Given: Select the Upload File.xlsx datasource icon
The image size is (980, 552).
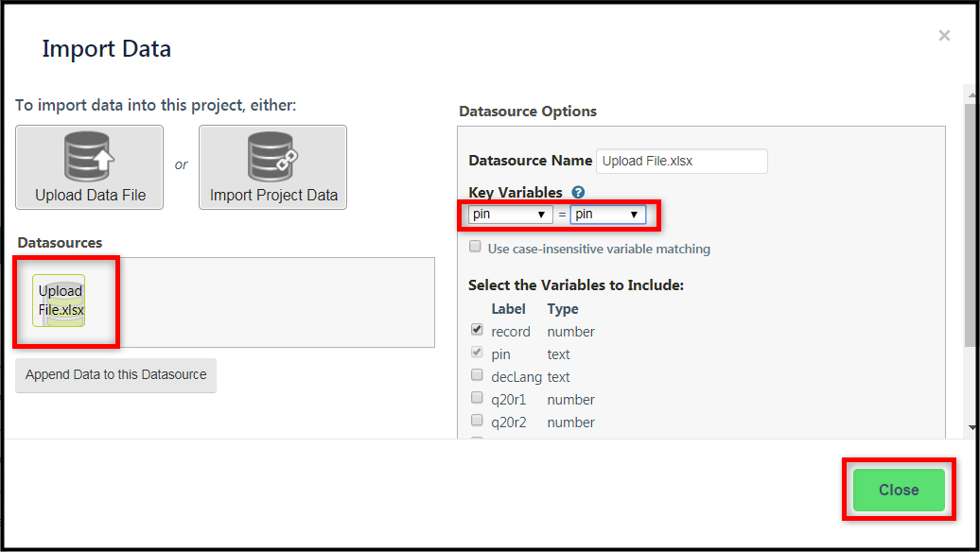Looking at the screenshot, I should (x=59, y=301).
